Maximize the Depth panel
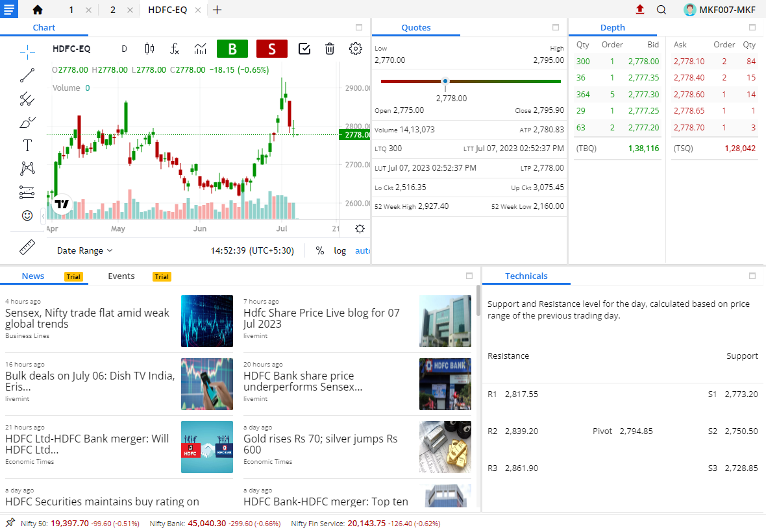This screenshot has height=532, width=766. [x=752, y=27]
